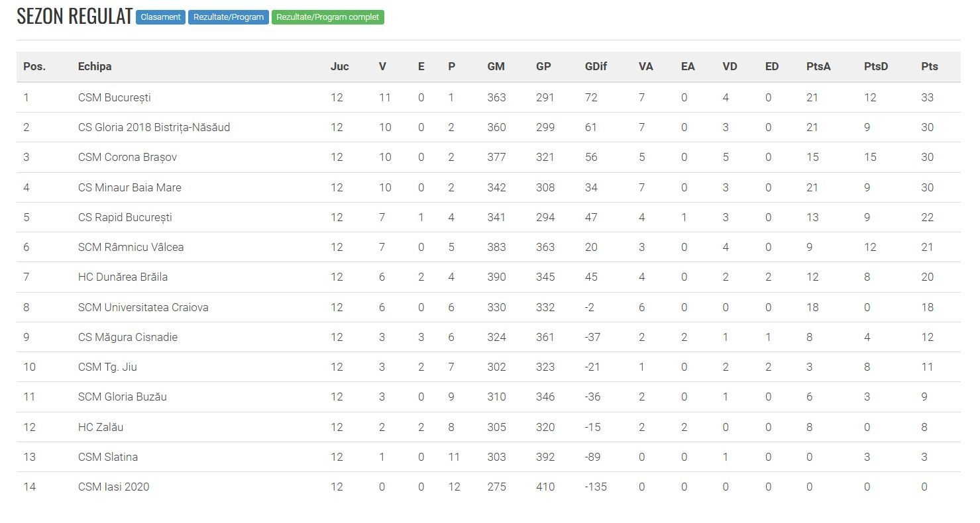
Task: Open the Clasament tab button
Action: (x=160, y=17)
